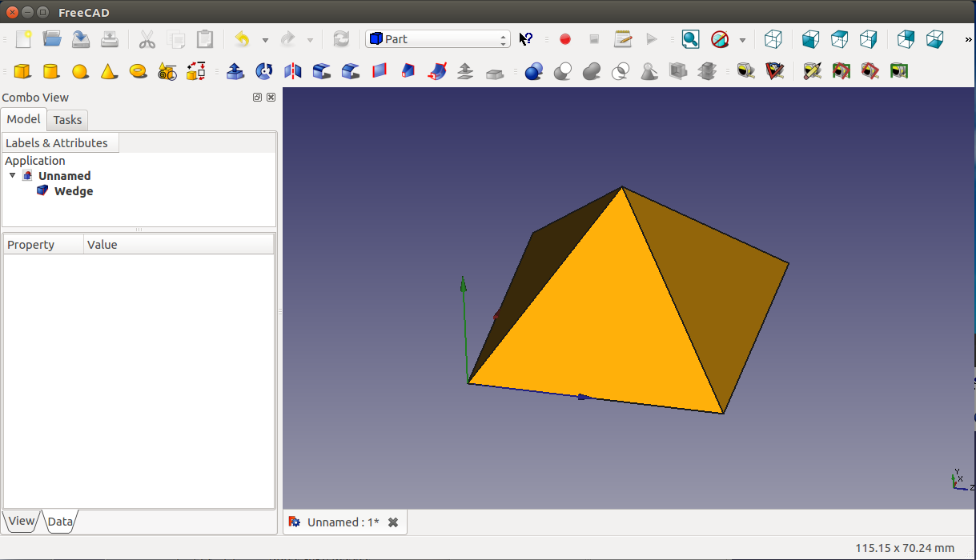The width and height of the screenshot is (976, 560).
Task: Expand the undo history dropdown arrow
Action: coord(265,40)
